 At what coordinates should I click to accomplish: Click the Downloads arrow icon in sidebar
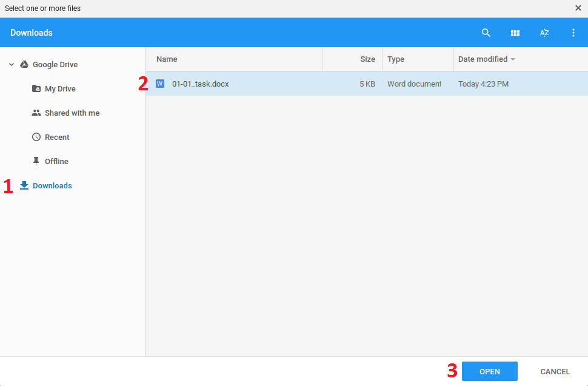[x=24, y=185]
